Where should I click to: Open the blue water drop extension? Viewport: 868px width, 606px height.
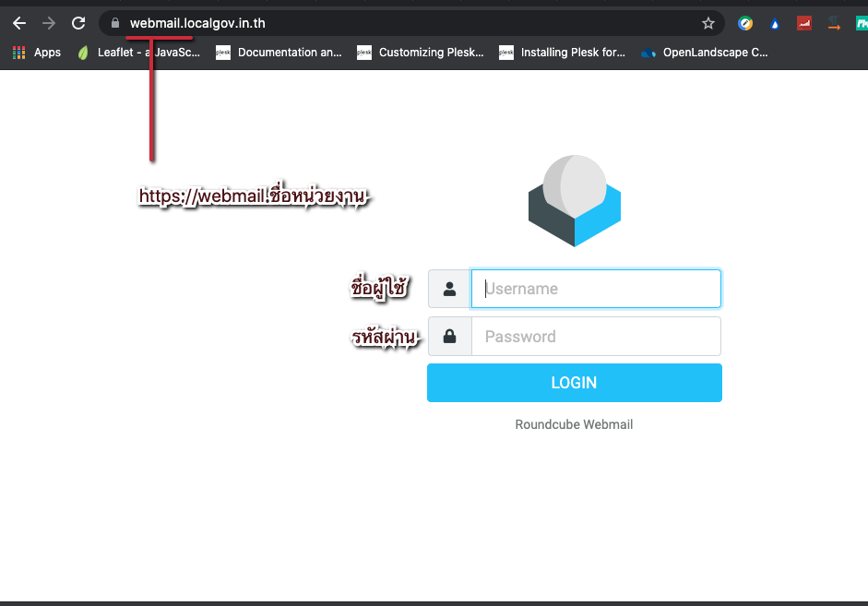(x=774, y=24)
